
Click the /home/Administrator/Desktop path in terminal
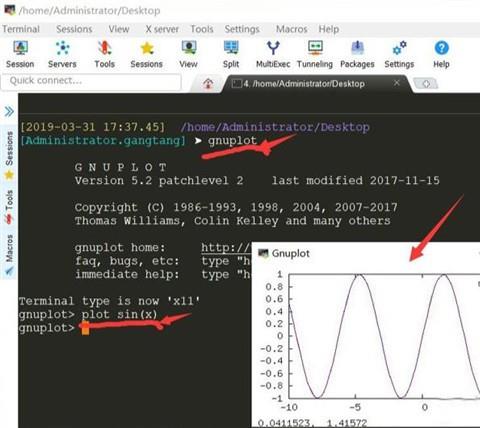click(x=275, y=127)
